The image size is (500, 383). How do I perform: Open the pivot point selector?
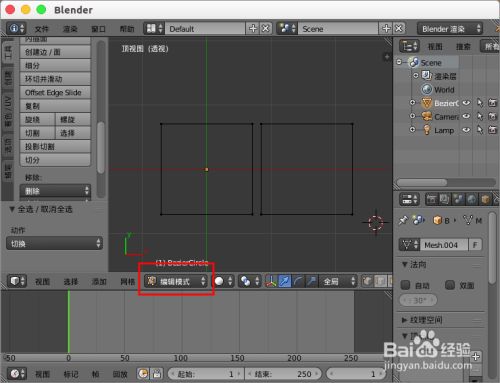pyautogui.click(x=250, y=281)
